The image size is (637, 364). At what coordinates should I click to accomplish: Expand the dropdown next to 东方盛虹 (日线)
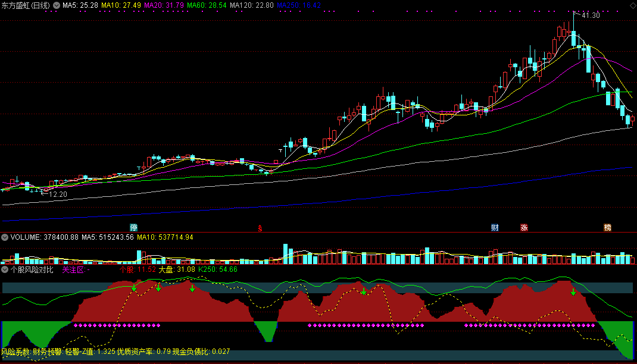tap(57, 6)
